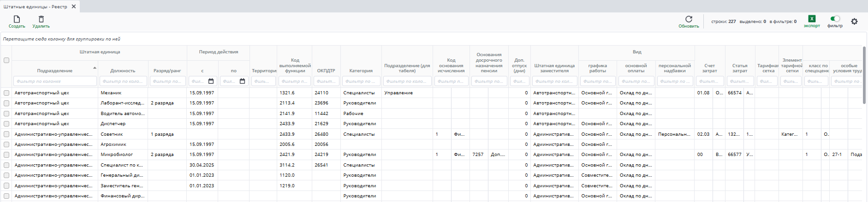
Task: Click the Должность column header
Action: (123, 71)
